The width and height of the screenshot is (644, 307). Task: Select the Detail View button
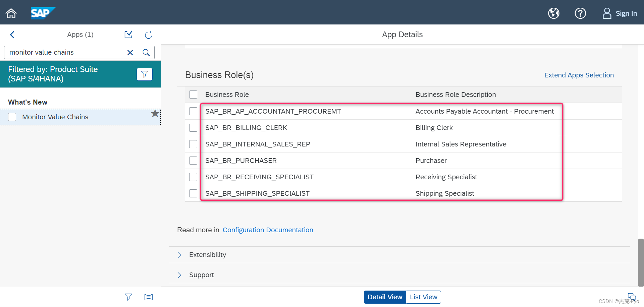(385, 297)
